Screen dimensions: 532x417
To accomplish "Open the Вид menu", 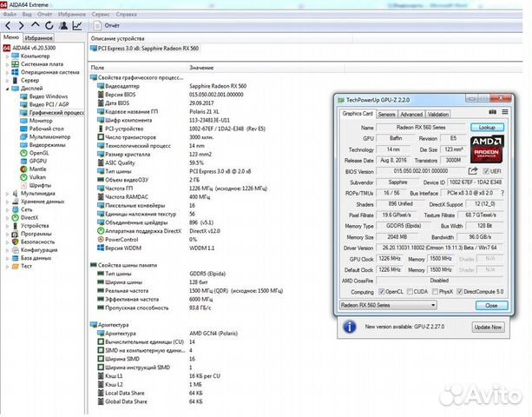I will tap(27, 14).
